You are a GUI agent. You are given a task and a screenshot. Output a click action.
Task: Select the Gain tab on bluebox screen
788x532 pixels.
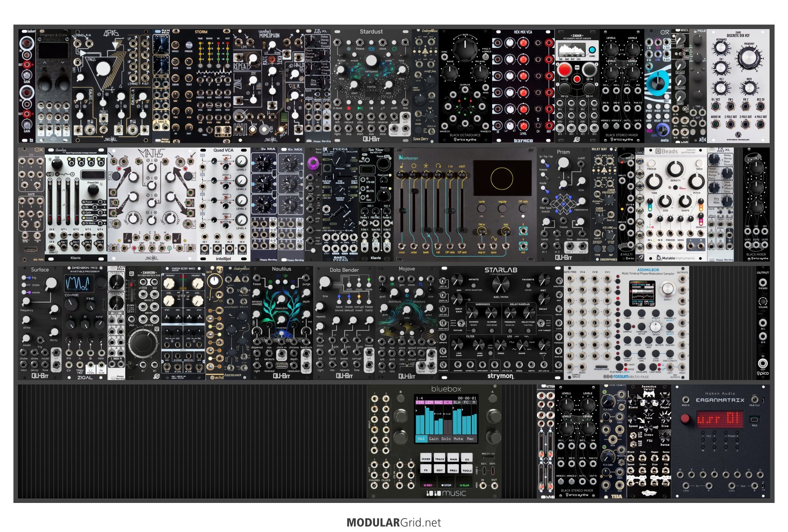(434, 439)
